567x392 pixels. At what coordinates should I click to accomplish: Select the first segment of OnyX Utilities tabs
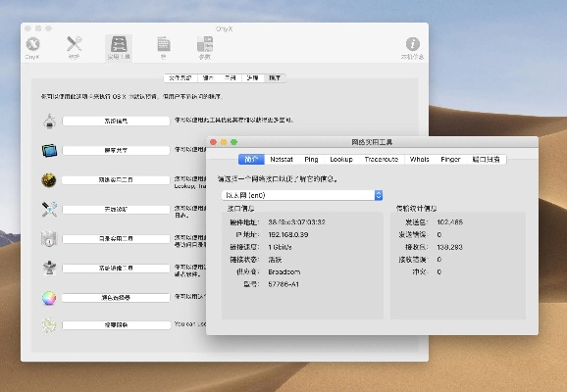point(180,78)
